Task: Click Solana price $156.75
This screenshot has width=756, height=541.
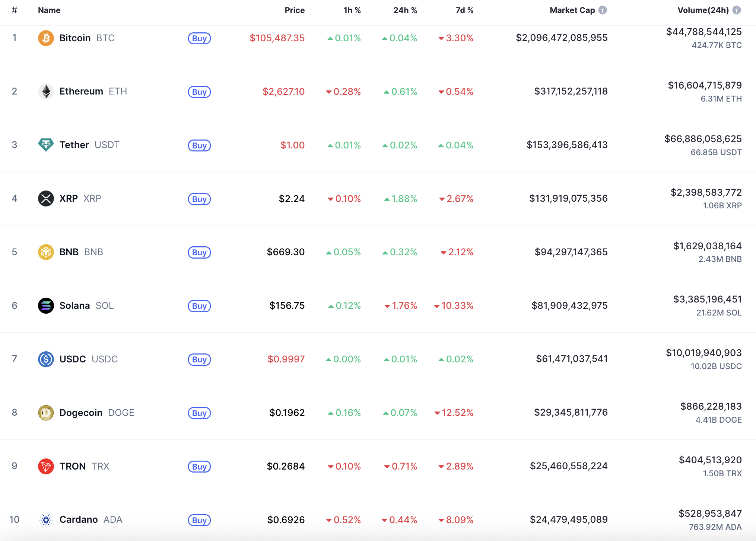Action: pyautogui.click(x=287, y=305)
